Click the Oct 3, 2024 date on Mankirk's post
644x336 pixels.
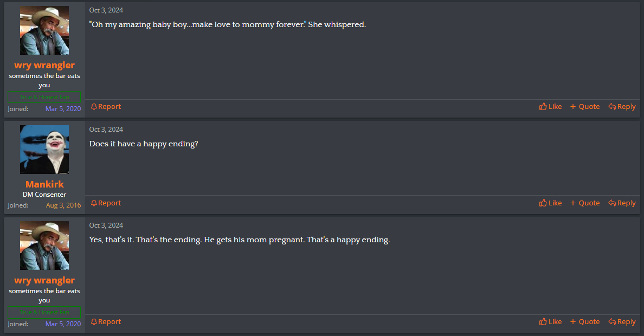(x=106, y=130)
